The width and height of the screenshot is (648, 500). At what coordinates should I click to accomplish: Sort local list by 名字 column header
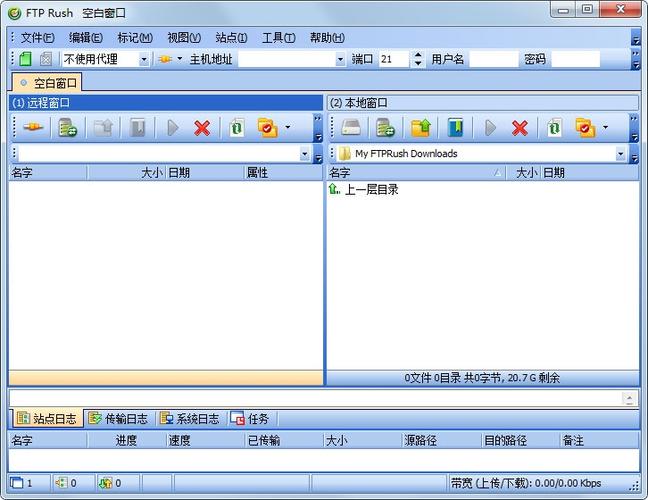point(417,172)
